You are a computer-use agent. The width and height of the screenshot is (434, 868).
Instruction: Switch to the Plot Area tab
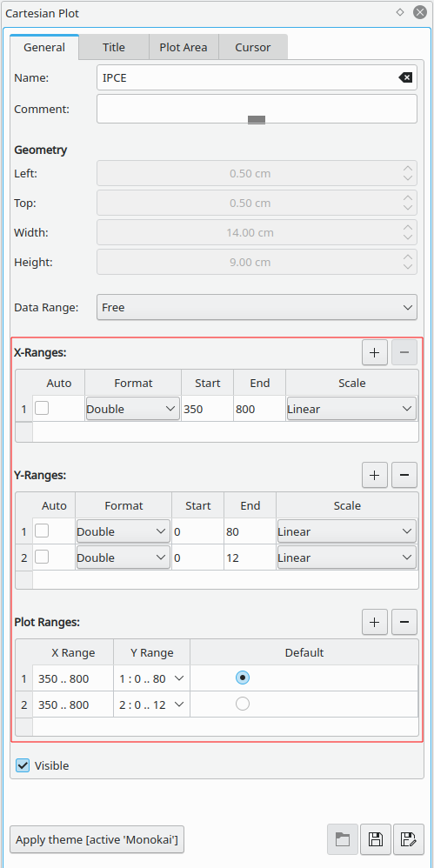tap(184, 47)
